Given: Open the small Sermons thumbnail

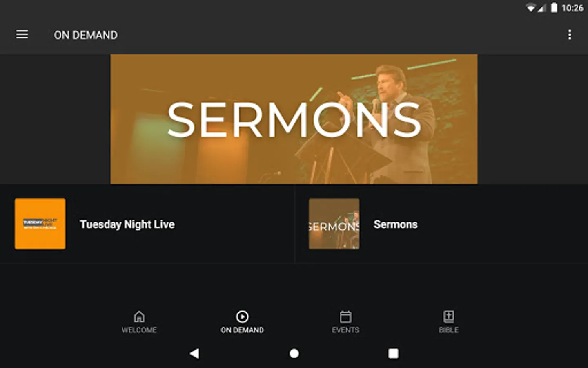Looking at the screenshot, I should [x=334, y=224].
